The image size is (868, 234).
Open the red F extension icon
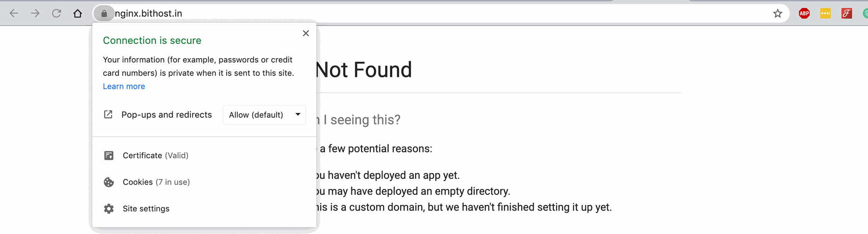[x=847, y=14]
